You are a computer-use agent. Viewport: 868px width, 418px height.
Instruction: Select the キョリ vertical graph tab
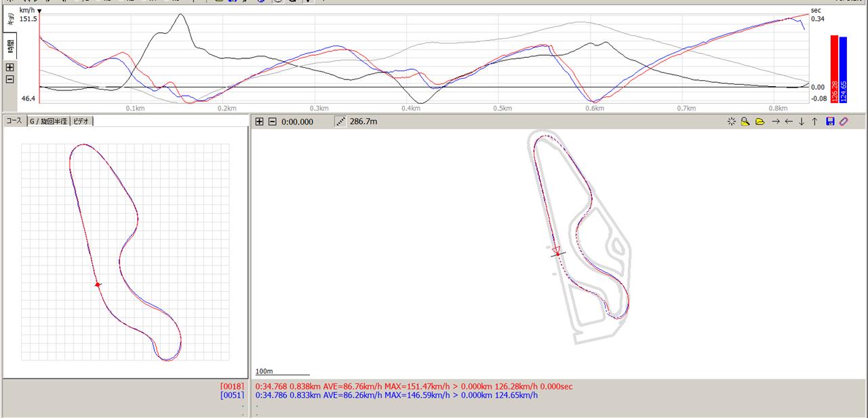point(10,19)
